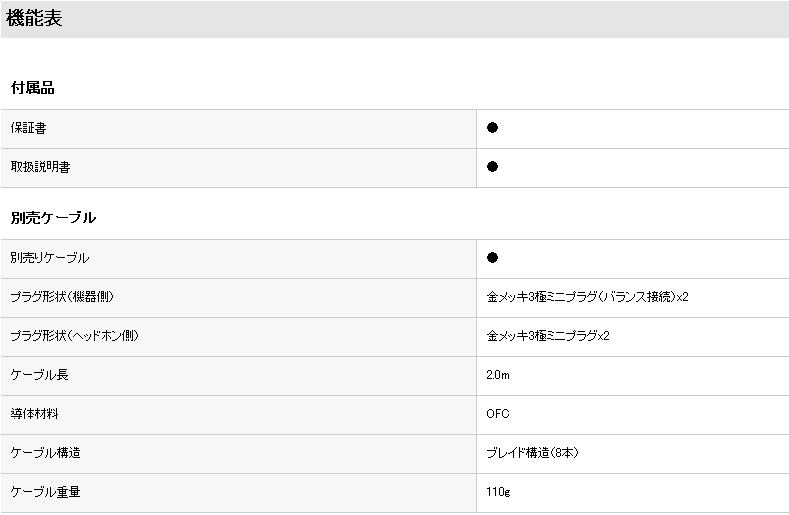Click the black dot beside 取扱説明書
Screen dimensions: 789x515
point(492,167)
